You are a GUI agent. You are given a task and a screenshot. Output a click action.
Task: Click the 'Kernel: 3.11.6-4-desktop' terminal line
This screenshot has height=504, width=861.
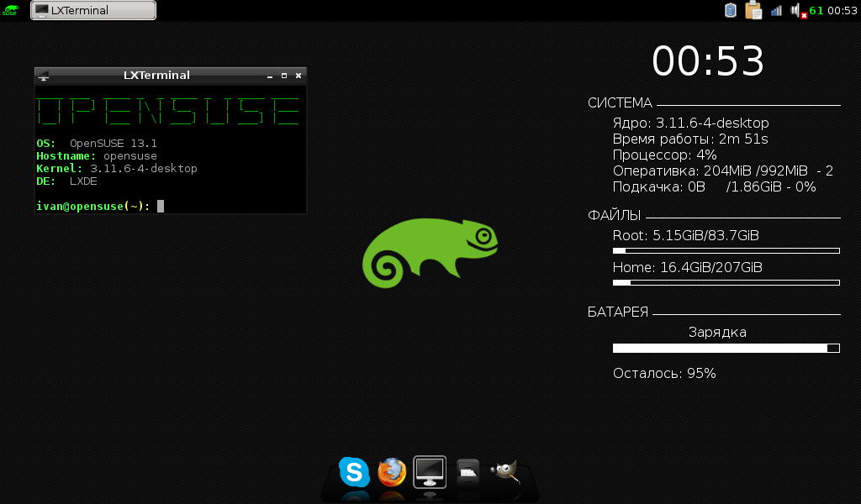117,169
